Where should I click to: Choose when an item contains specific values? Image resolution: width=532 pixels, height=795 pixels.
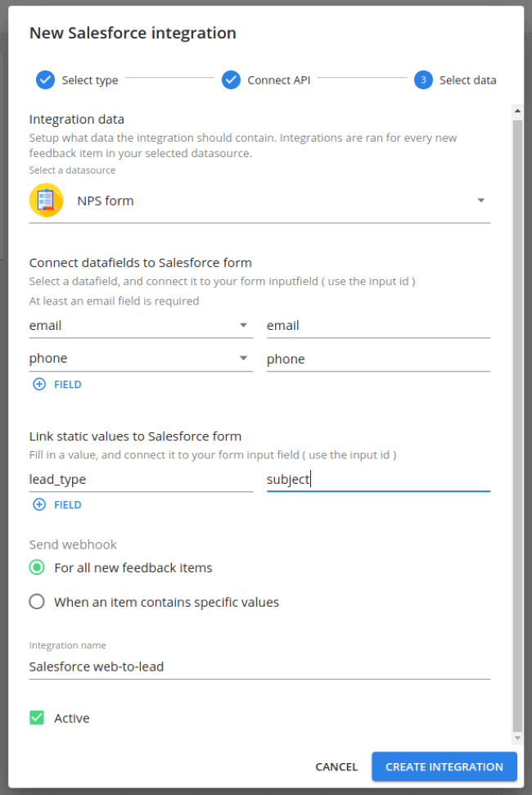(x=36, y=602)
